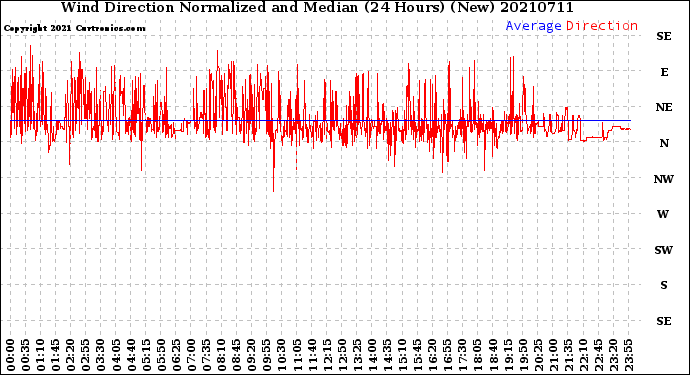Click the "08:10" time axis label
This screenshot has width=690, height=375.
[x=221, y=355]
